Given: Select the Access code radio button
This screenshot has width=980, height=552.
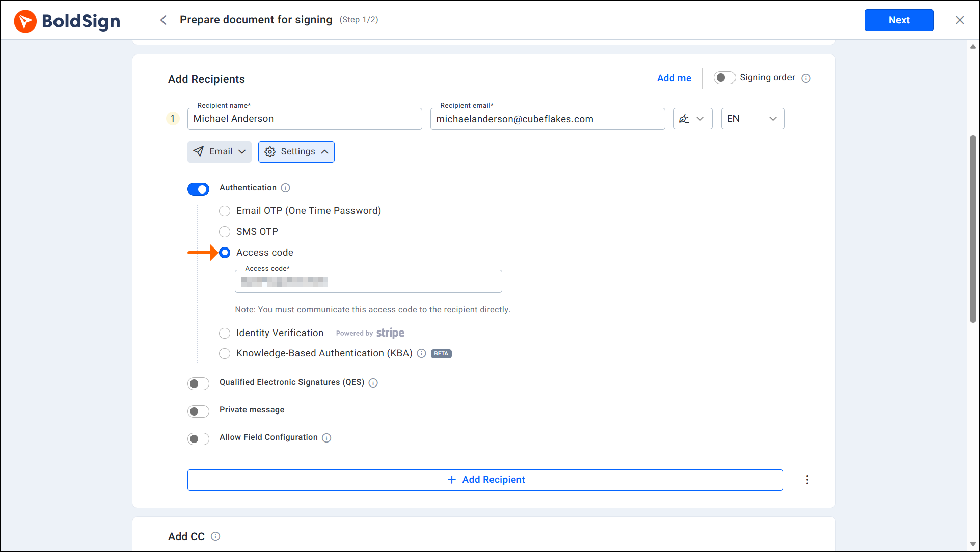Looking at the screenshot, I should tap(225, 253).
